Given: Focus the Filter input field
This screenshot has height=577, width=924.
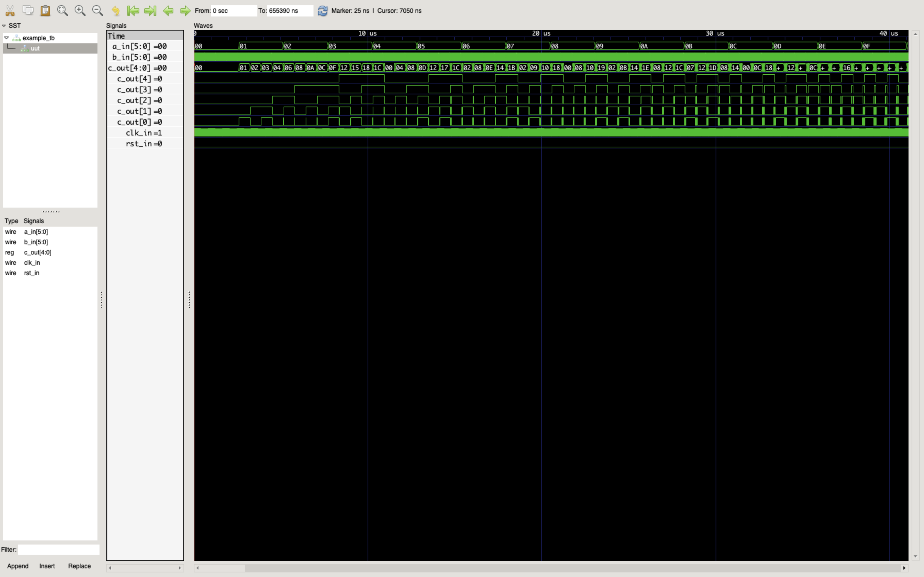Looking at the screenshot, I should tap(59, 549).
